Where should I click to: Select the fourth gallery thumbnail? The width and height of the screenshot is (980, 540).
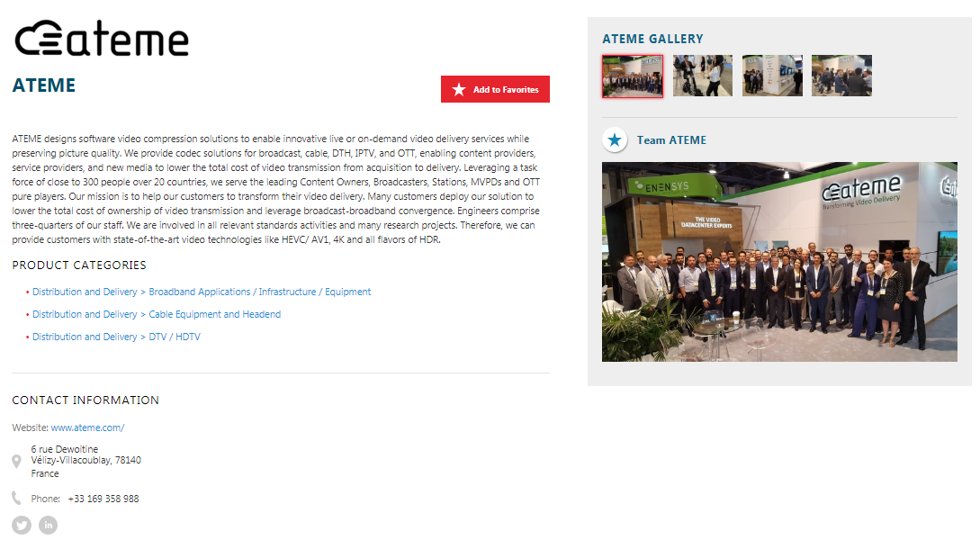coord(842,76)
